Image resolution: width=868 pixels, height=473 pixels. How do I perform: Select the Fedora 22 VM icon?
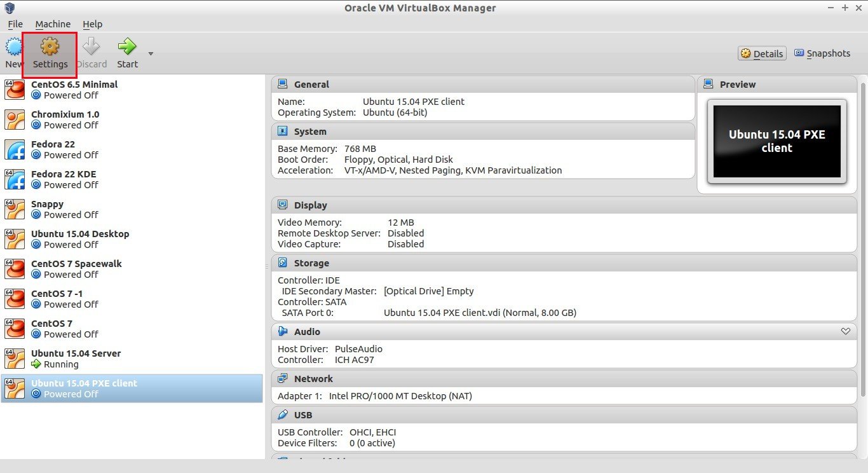point(15,149)
